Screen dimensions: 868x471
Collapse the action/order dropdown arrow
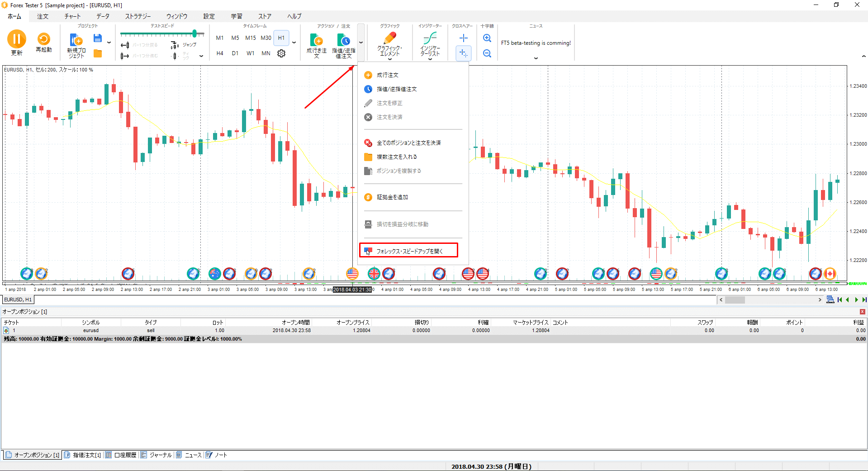pos(361,43)
